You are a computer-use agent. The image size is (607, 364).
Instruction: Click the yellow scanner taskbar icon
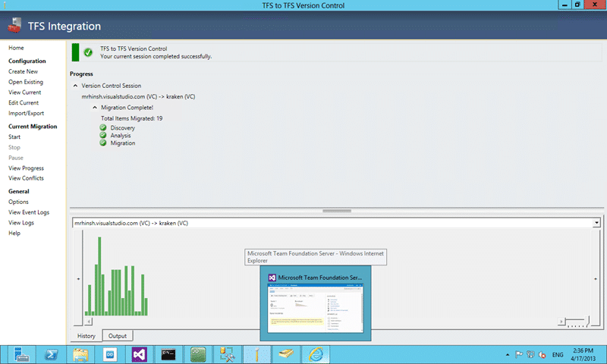click(x=286, y=354)
